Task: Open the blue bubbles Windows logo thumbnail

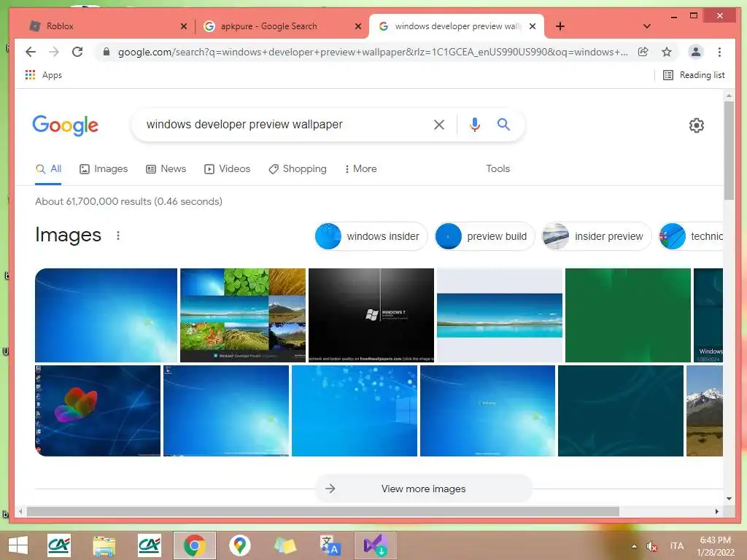Action: pyautogui.click(x=355, y=411)
